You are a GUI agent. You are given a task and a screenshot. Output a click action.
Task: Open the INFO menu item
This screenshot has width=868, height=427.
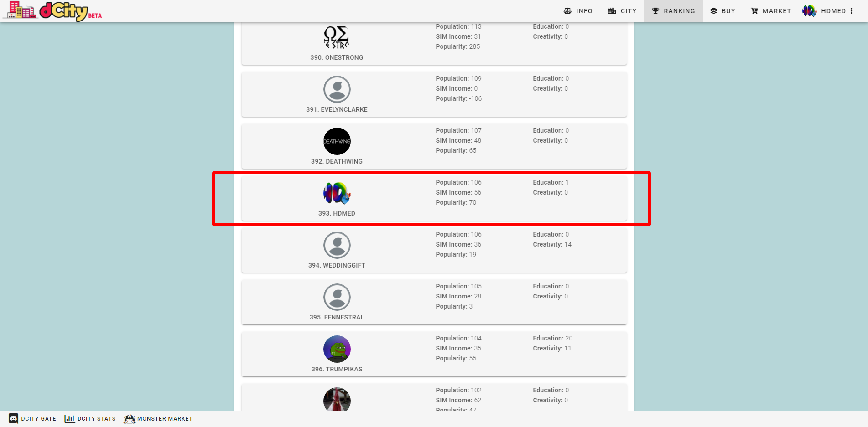(x=578, y=11)
